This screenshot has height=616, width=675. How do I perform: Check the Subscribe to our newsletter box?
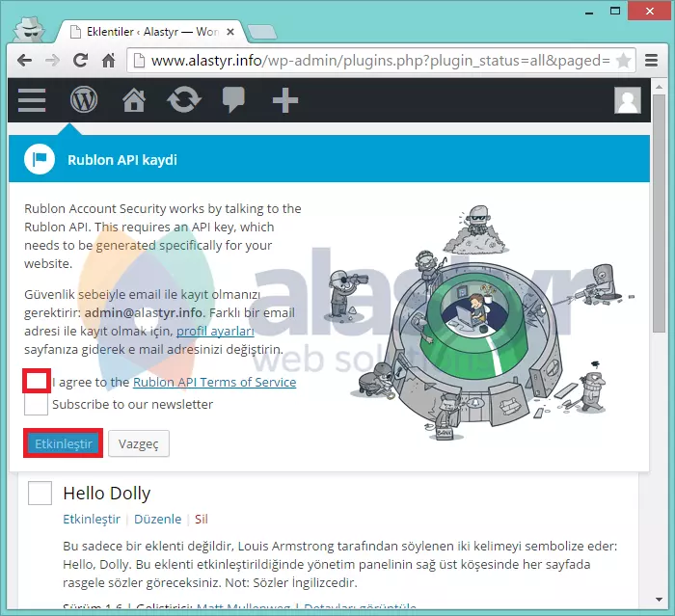tap(36, 404)
